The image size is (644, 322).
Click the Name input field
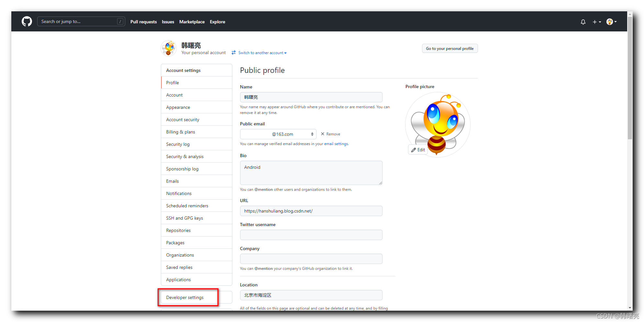coord(311,97)
